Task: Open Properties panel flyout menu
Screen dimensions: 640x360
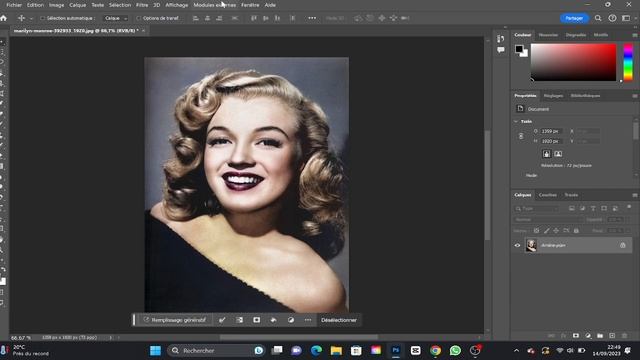Action: pos(635,96)
